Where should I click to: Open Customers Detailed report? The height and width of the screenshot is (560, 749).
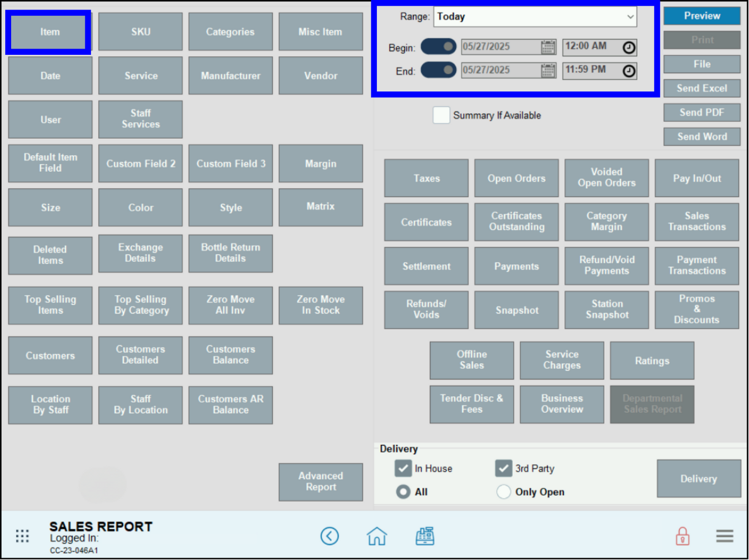(140, 355)
